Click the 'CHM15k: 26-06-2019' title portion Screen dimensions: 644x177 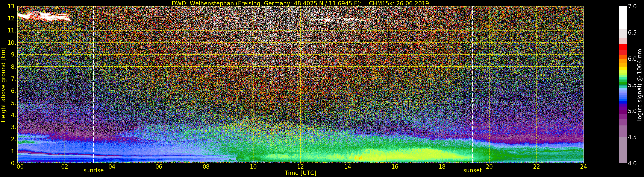pos(399,3)
